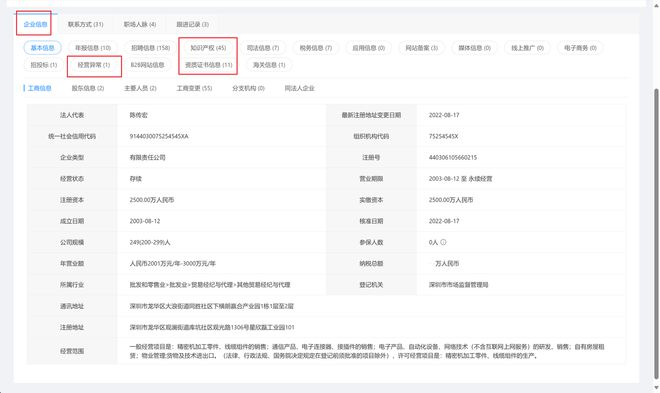Open 主要人员 (2) sub-tab
The width and height of the screenshot is (660, 393).
[x=140, y=88]
